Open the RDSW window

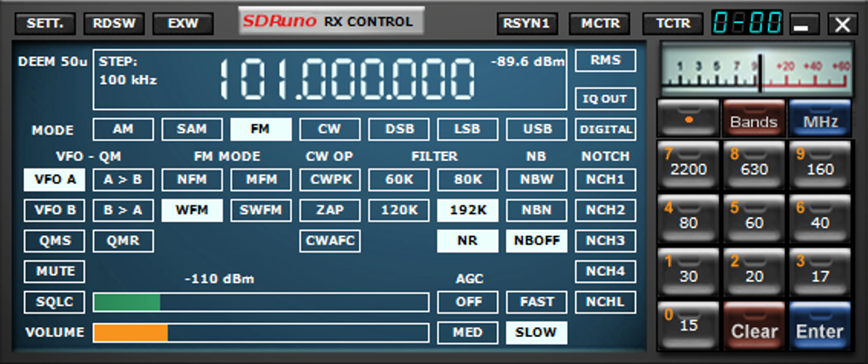(x=114, y=24)
